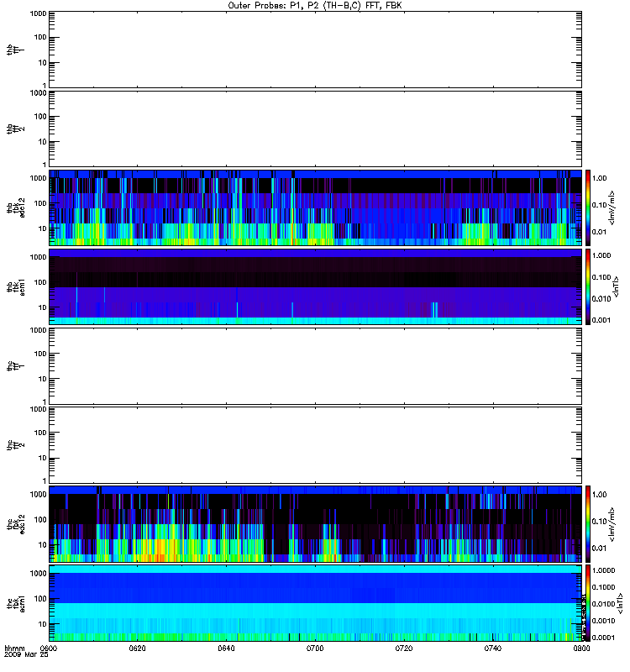Click the 0740 time axis label
630x672 pixels.
pos(493,648)
